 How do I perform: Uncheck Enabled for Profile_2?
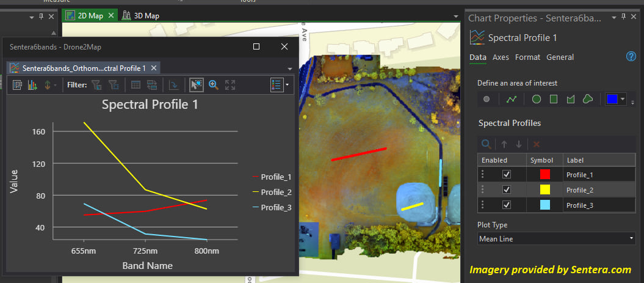click(507, 189)
